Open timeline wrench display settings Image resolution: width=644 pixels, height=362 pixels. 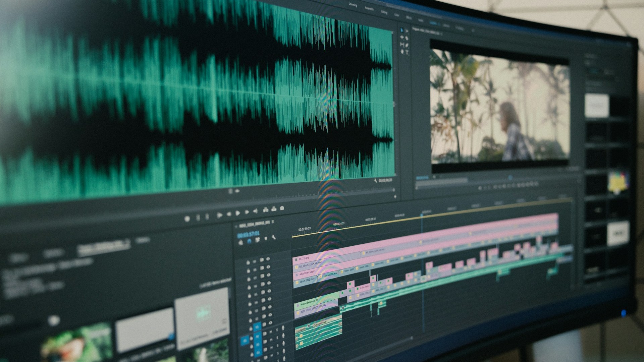(x=274, y=237)
